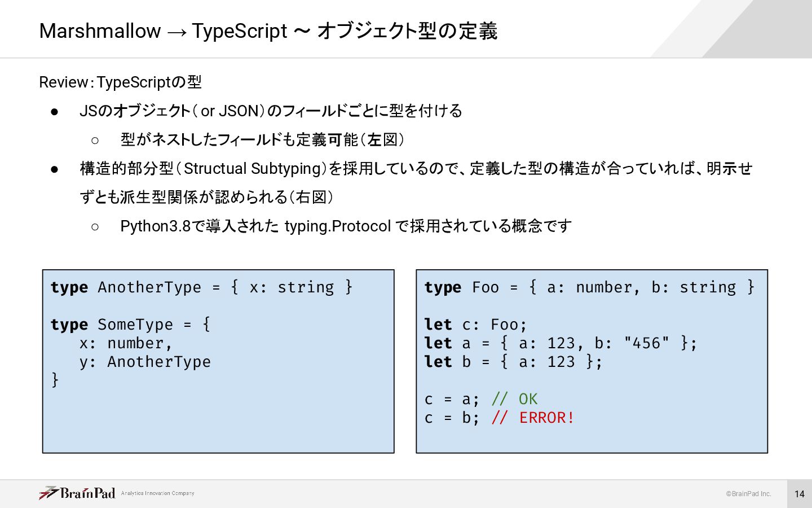
Task: Click the code line 'let c: Foo;'
Action: click(476, 325)
